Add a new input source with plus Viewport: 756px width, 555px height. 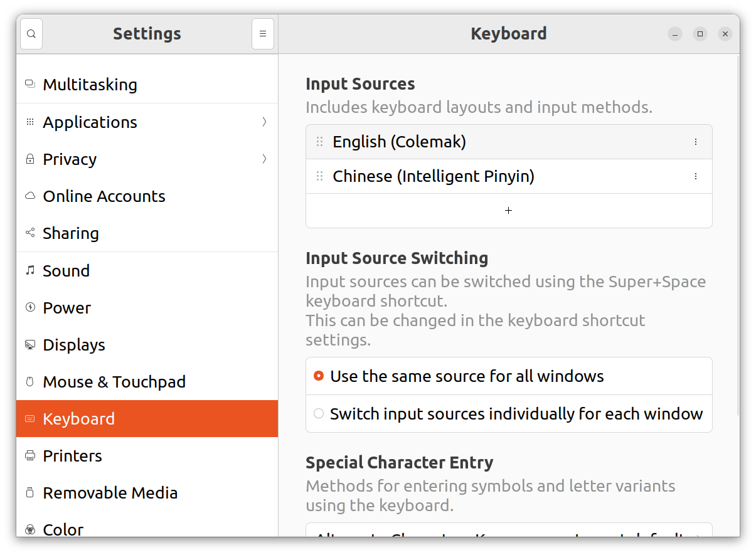click(x=508, y=211)
